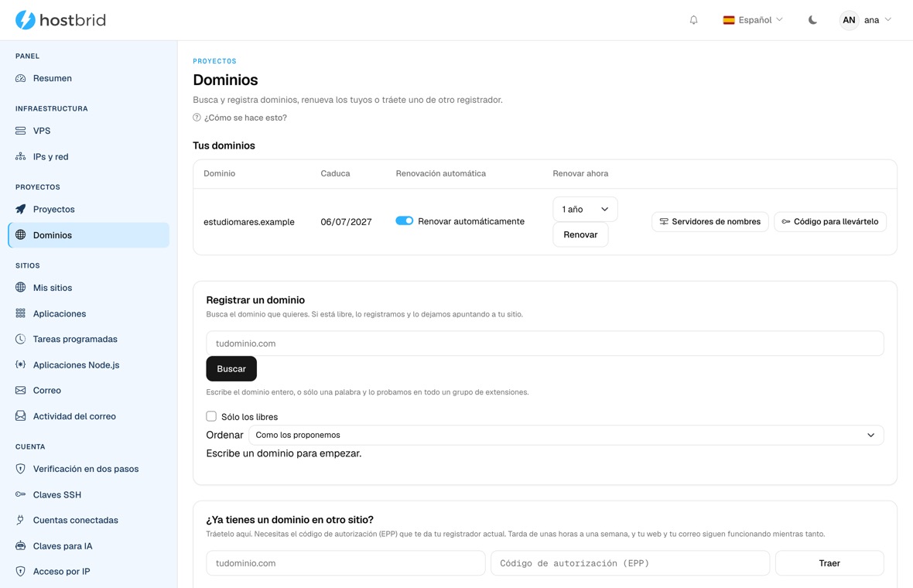Toggle dark mode moon icon
Image resolution: width=913 pixels, height=588 pixels.
[812, 20]
